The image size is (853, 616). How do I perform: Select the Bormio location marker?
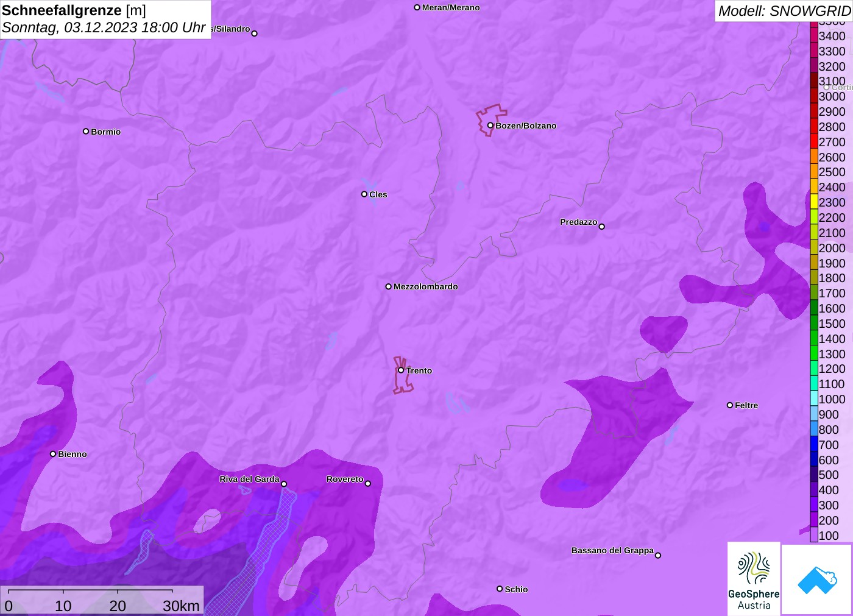point(86,131)
